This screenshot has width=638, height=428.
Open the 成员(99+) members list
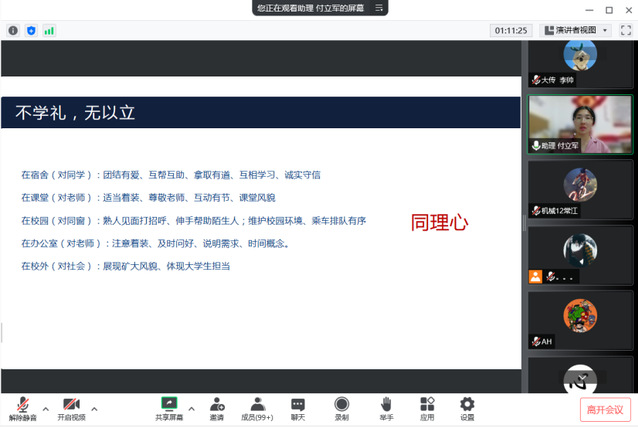pyautogui.click(x=258, y=408)
